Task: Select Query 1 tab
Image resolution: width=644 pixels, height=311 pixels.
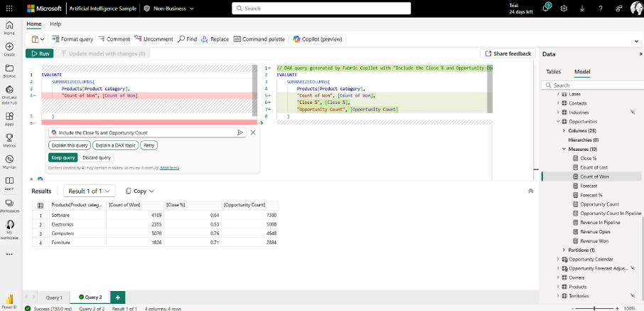Action: pos(54,297)
